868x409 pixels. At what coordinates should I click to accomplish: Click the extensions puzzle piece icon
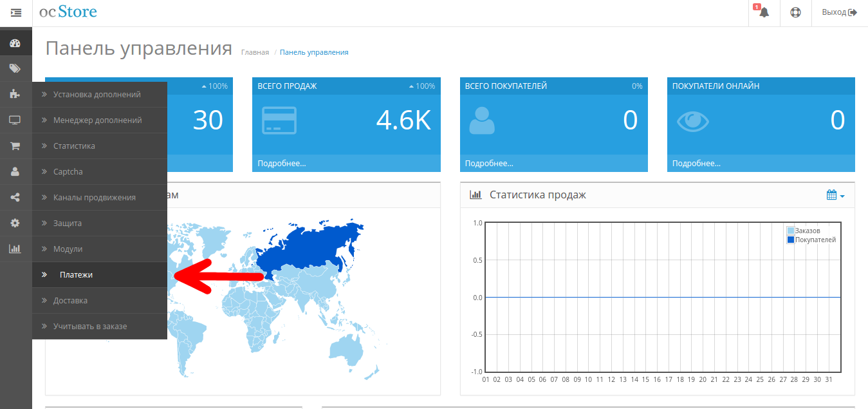(15, 95)
